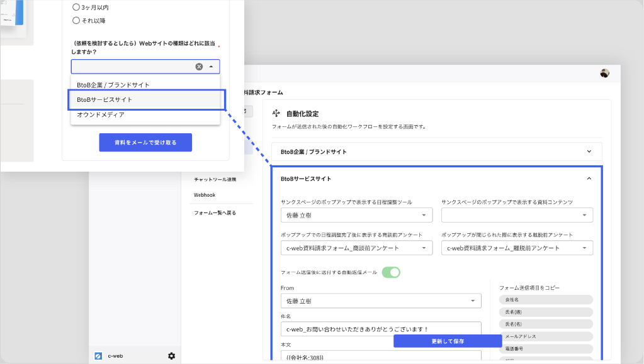Open the 商談前アンケート dropdown
The image size is (644, 364).
[356, 248]
